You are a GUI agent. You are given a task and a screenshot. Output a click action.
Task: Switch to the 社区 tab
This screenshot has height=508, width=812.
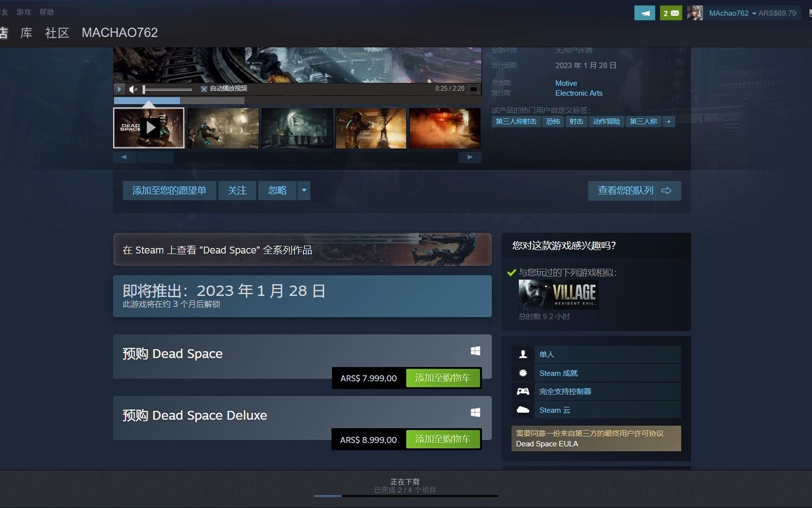pyautogui.click(x=57, y=33)
